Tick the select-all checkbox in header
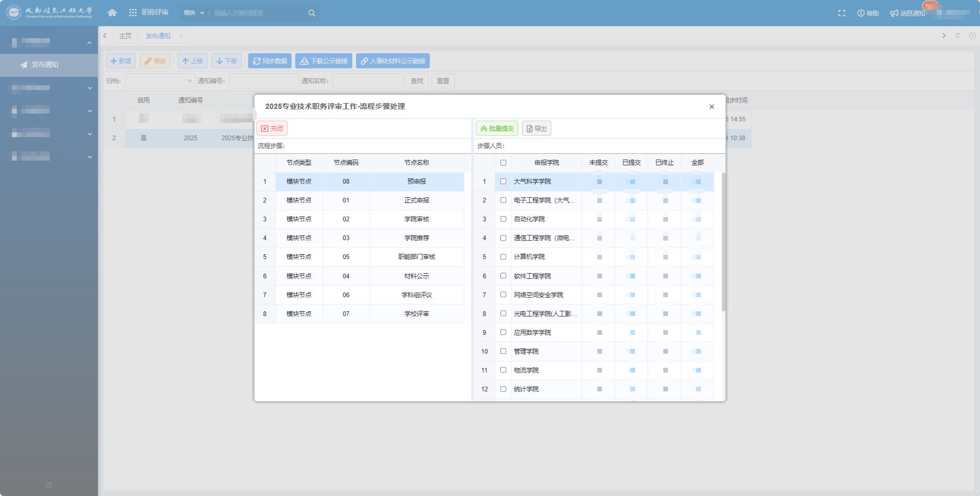The height and width of the screenshot is (496, 980). tap(503, 163)
